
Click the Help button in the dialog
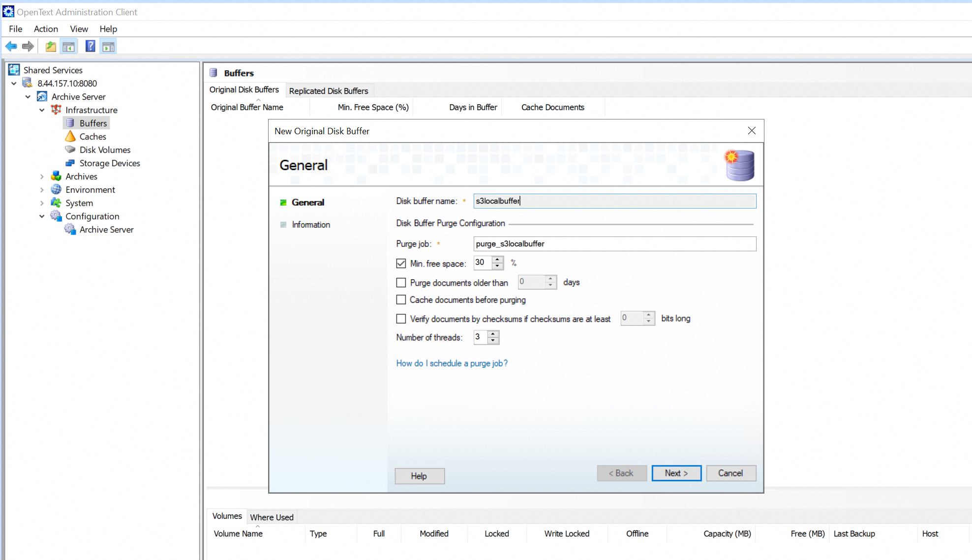(420, 476)
